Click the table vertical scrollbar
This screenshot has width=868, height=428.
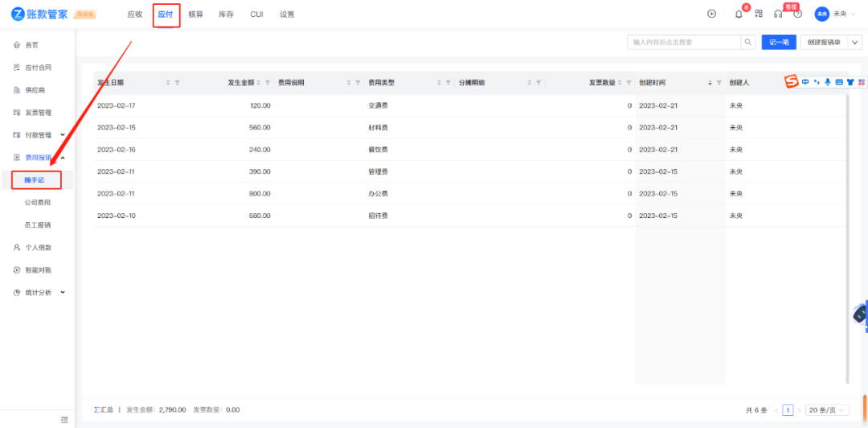click(847, 238)
